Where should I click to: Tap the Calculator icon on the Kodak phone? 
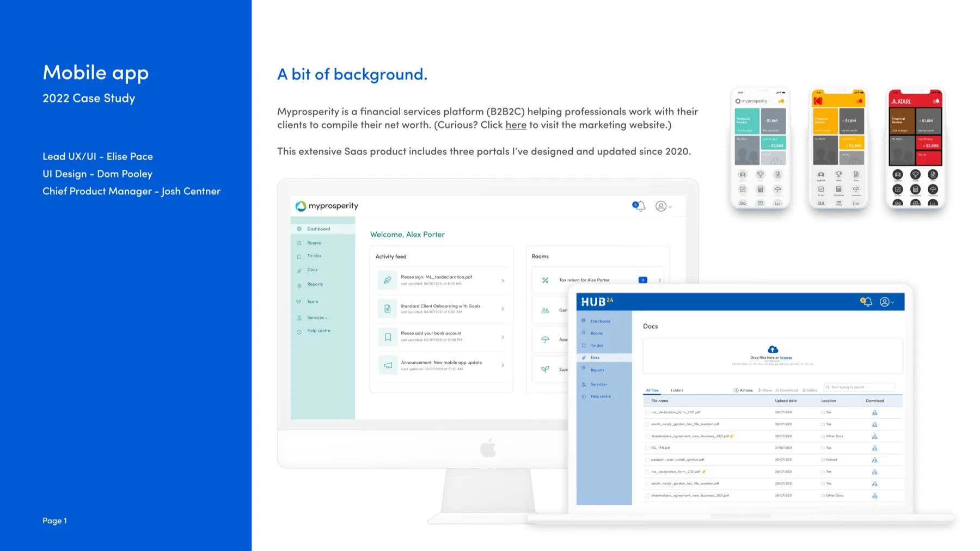[838, 191]
